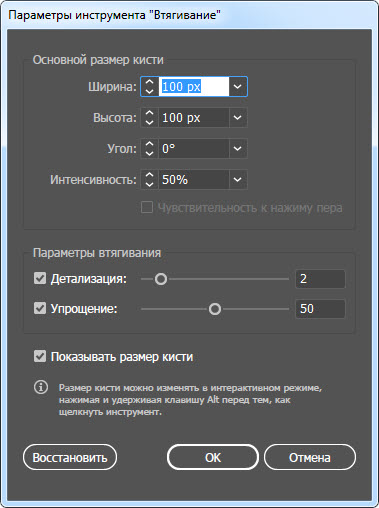Click the Ширина value field
Screen dimensions: 379x508
pos(194,87)
